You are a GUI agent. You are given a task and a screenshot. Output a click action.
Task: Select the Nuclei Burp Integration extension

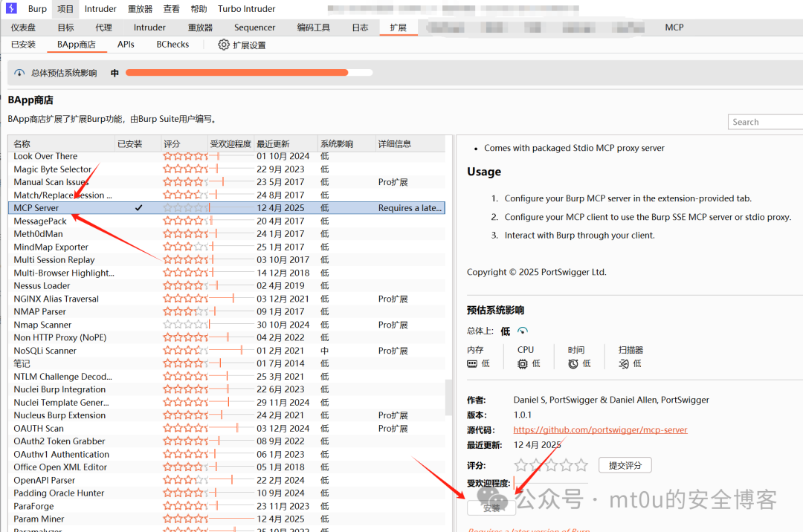226,389
